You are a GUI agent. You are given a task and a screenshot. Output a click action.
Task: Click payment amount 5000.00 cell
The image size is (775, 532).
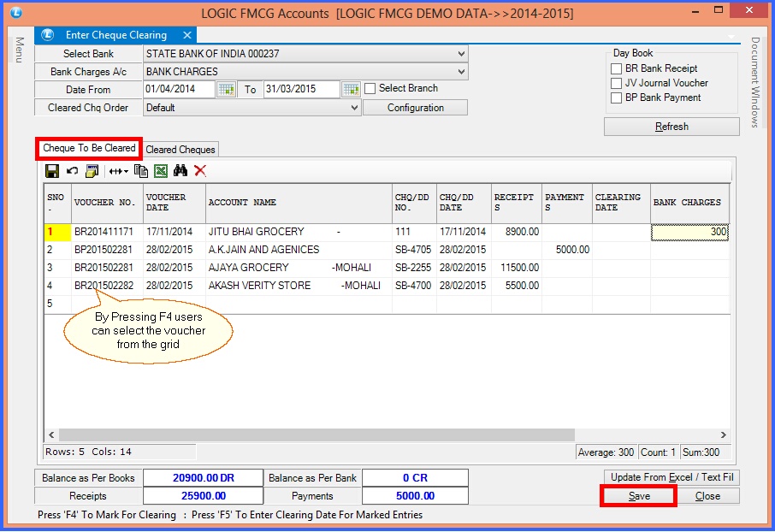(567, 250)
